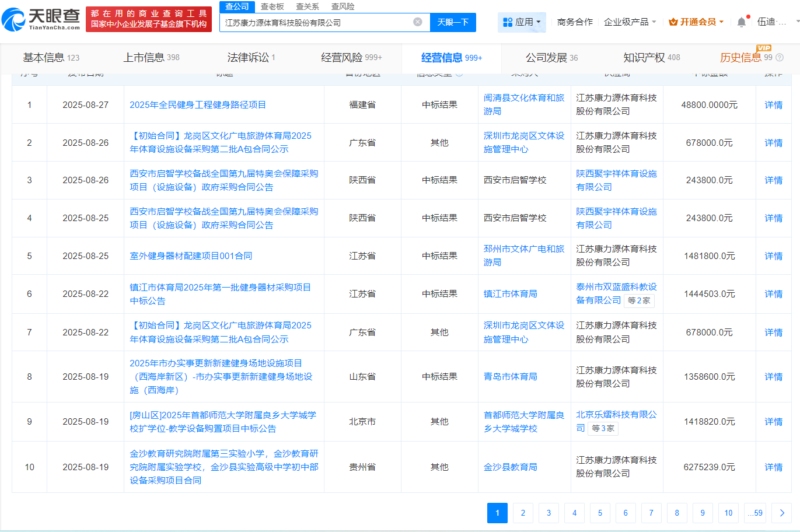The image size is (800, 532).
Task: Open the TianYanCha logo homepage
Action: 41,19
